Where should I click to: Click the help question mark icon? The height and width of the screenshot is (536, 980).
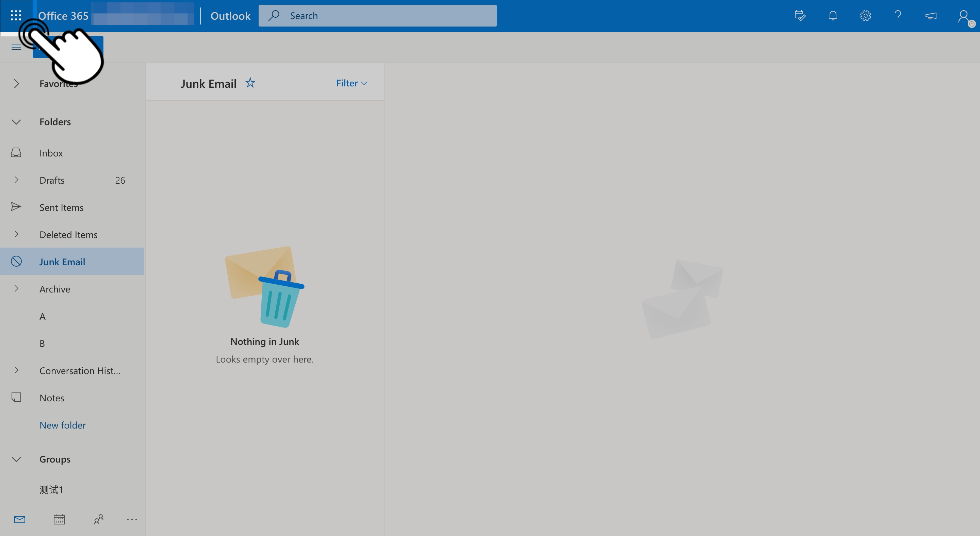(x=898, y=16)
